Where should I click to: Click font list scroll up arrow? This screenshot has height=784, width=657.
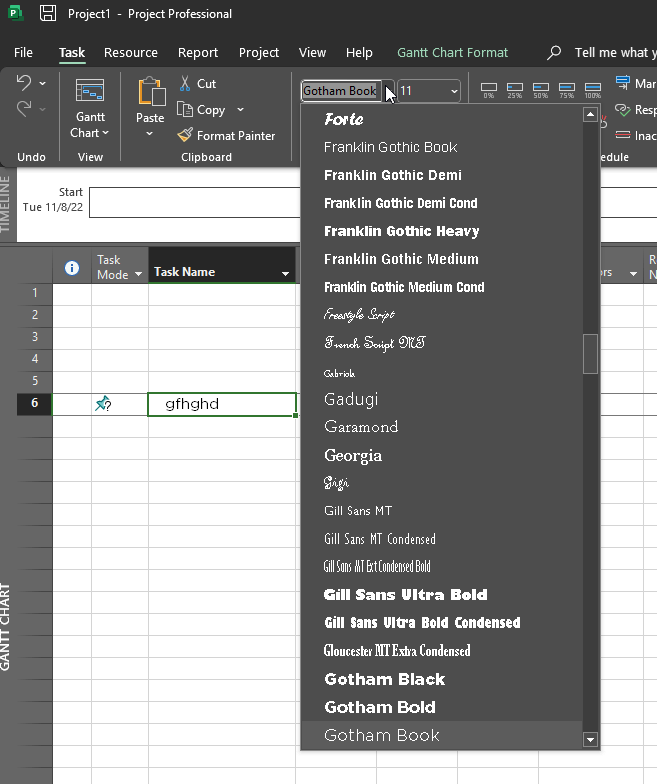tap(590, 114)
